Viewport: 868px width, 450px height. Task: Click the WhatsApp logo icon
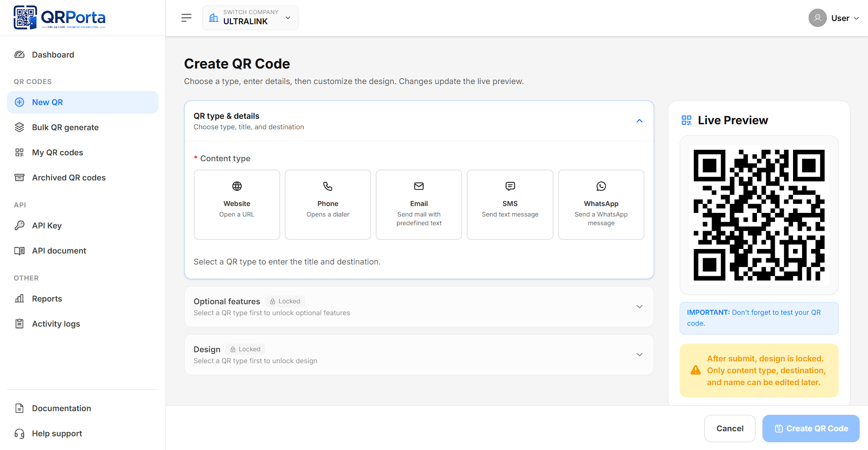(x=601, y=186)
